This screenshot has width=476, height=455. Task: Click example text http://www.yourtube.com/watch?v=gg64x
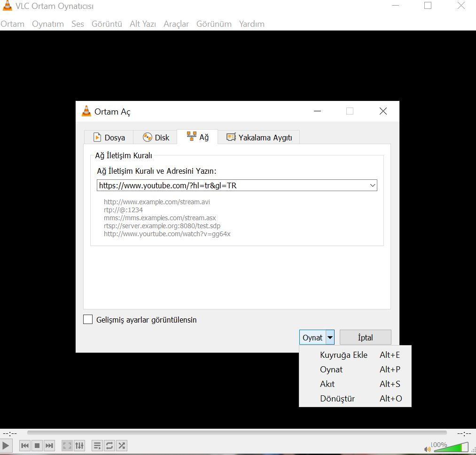tap(167, 234)
